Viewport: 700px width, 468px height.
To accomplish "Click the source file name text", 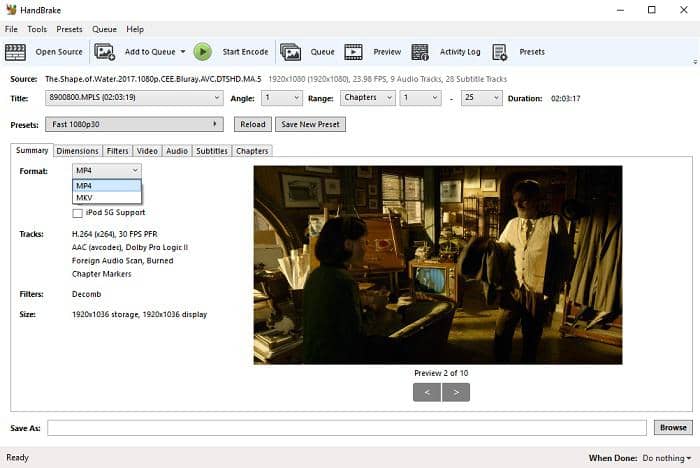I will coord(153,79).
